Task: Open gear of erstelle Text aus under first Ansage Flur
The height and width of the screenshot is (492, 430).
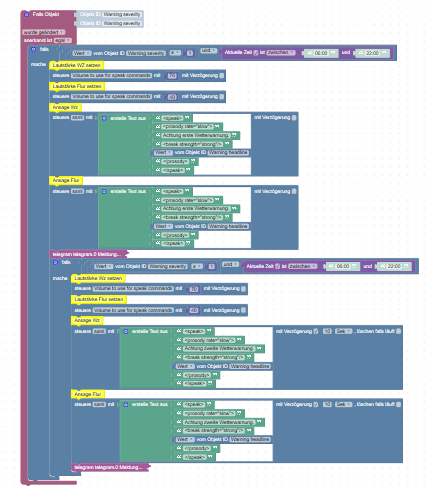Action: pyautogui.click(x=104, y=191)
